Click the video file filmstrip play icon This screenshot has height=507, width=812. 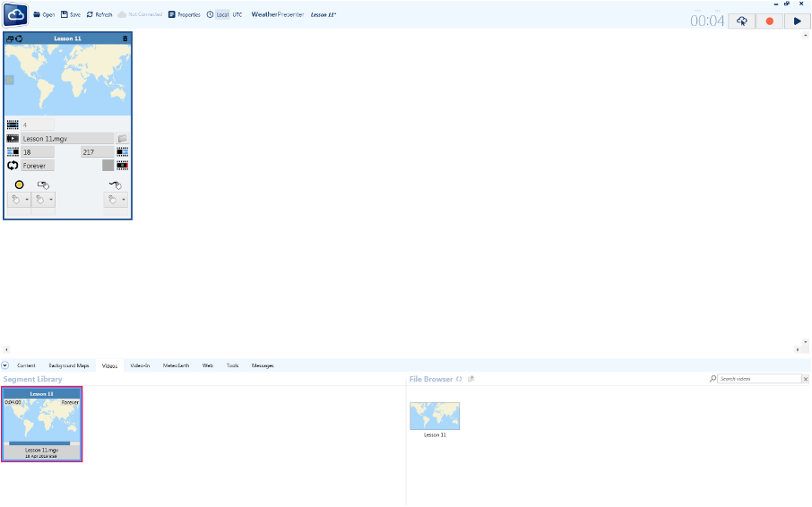point(13,139)
